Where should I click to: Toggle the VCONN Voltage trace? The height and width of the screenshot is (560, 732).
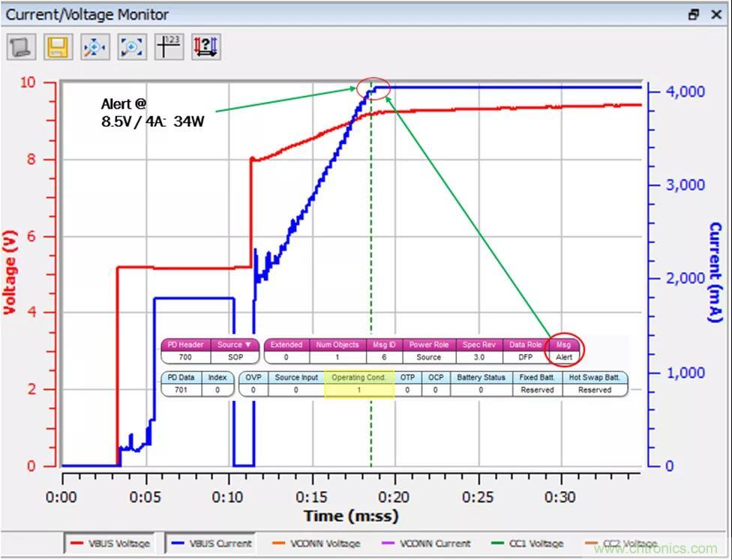pos(316,544)
